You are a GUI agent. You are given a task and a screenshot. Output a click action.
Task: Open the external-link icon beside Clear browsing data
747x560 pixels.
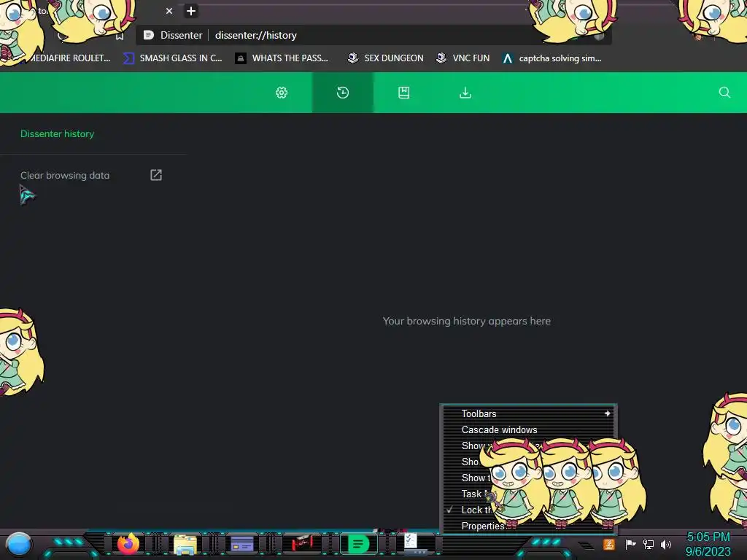point(156,175)
